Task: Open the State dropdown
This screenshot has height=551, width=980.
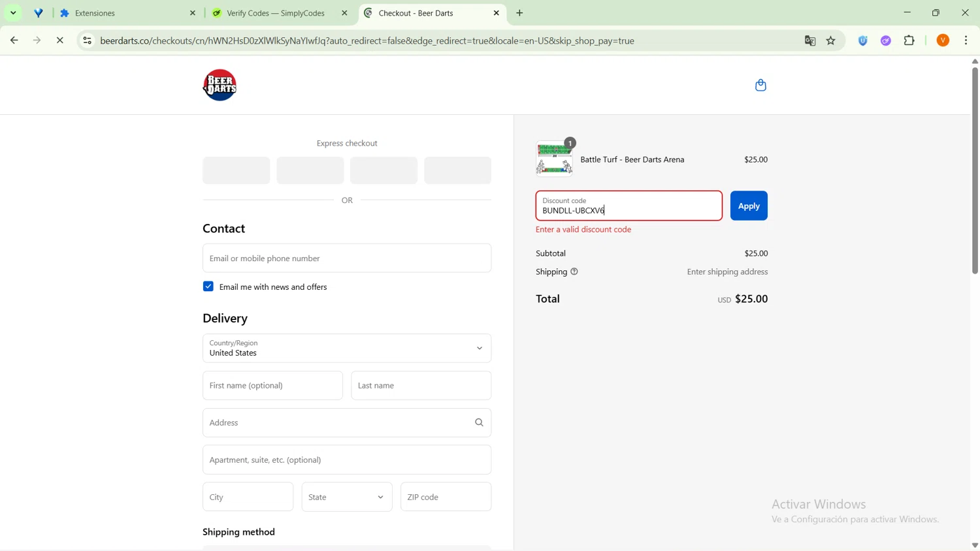Action: [347, 497]
